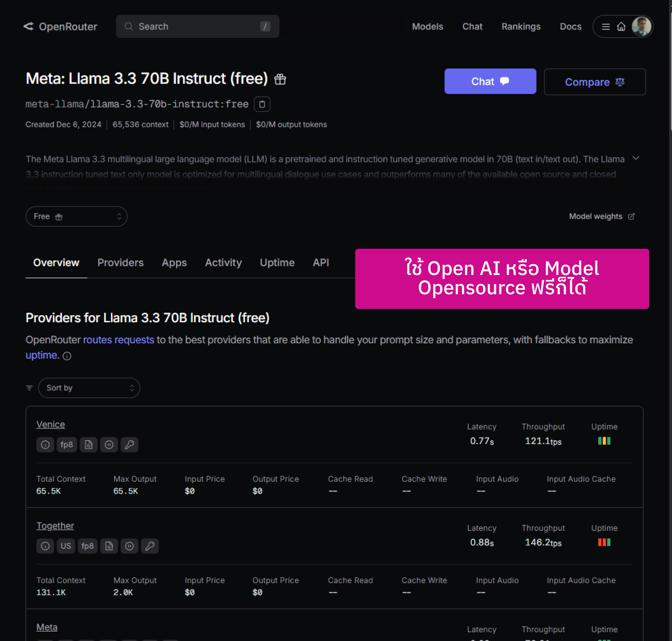Click Venice's pause circle icon
672x641 pixels.
(109, 445)
